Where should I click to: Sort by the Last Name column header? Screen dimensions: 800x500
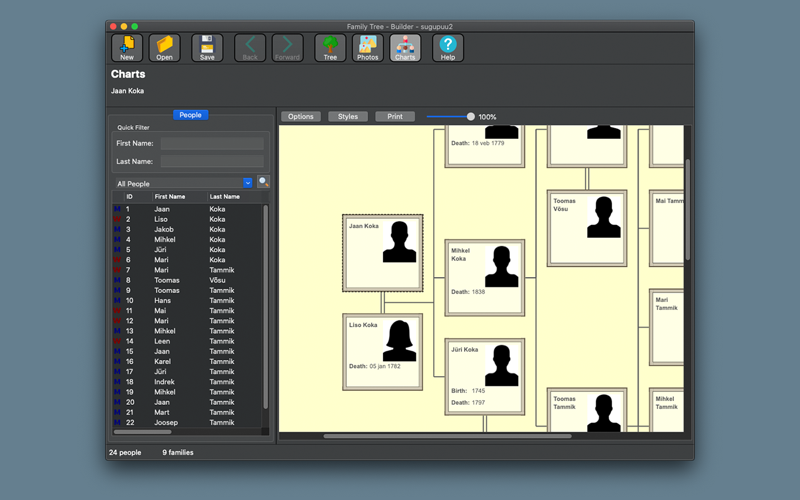pyautogui.click(x=234, y=197)
